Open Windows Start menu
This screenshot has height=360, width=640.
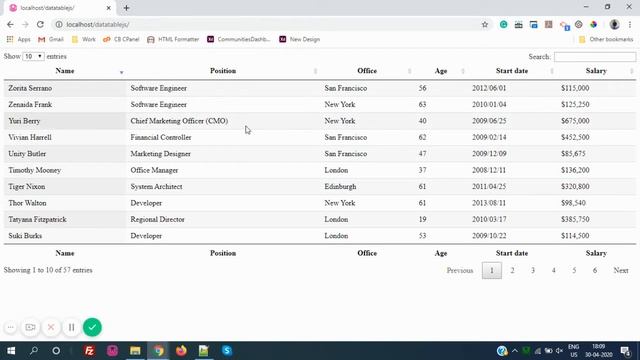click(x=11, y=351)
